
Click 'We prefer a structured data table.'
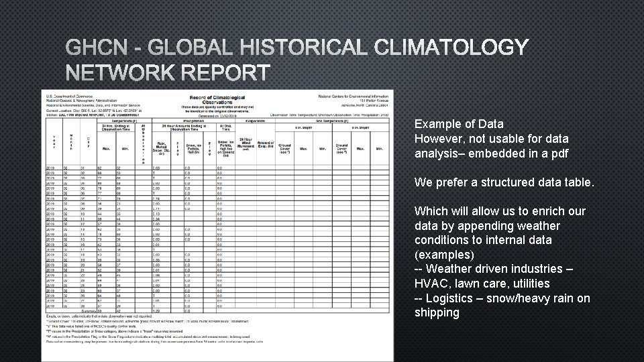click(504, 182)
